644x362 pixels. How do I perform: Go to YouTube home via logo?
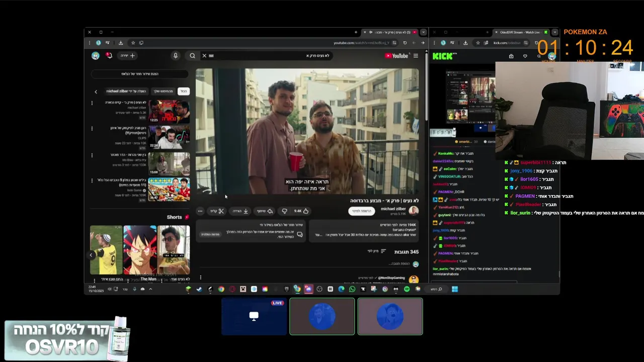[396, 56]
